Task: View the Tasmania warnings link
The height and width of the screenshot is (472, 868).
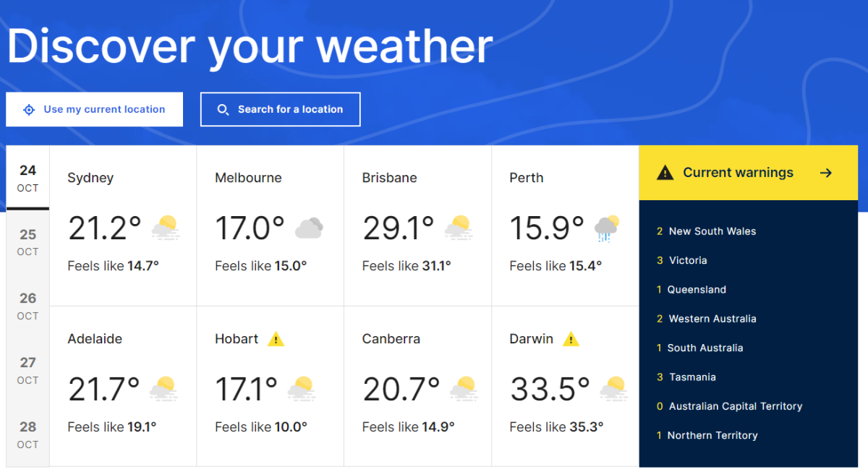Action: 691,377
